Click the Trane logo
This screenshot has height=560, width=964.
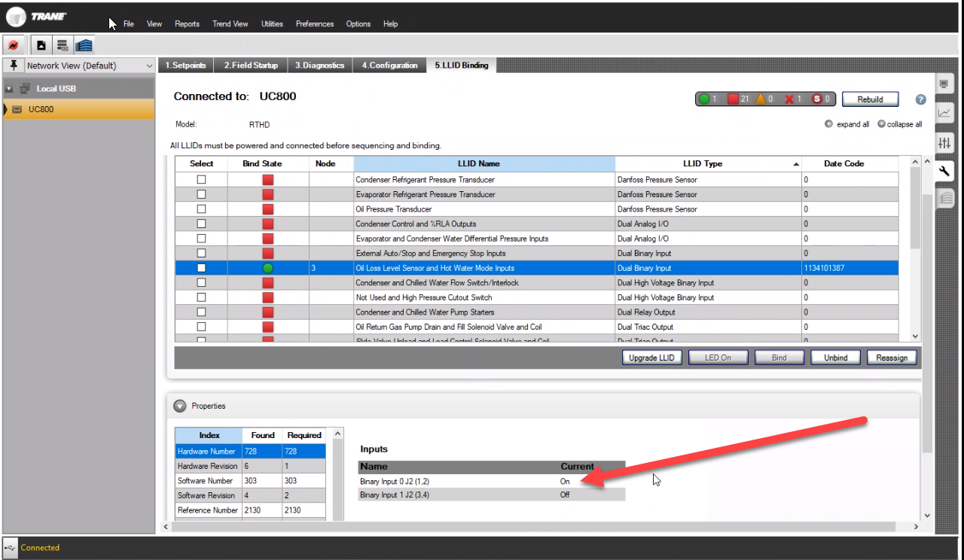click(36, 16)
